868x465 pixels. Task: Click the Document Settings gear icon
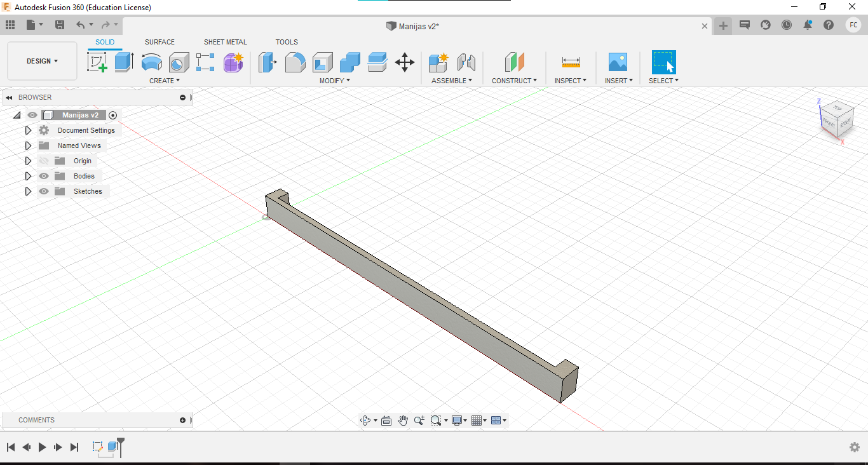point(44,130)
